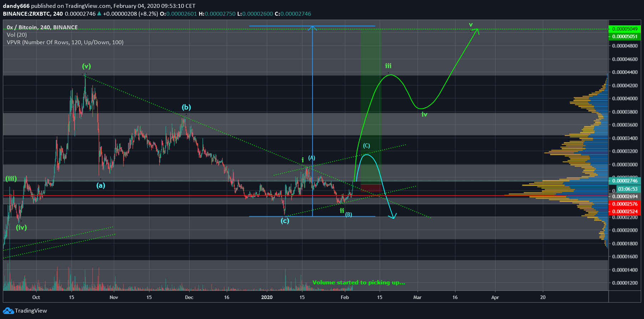This screenshot has width=644, height=319.
Task: Click the cyan downward arrow head
Action: (393, 216)
